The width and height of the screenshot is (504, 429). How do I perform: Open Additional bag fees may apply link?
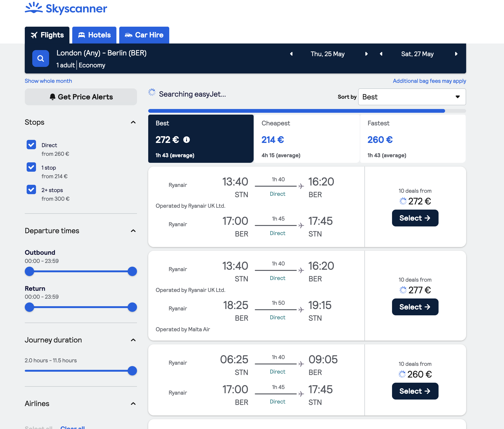click(x=429, y=81)
